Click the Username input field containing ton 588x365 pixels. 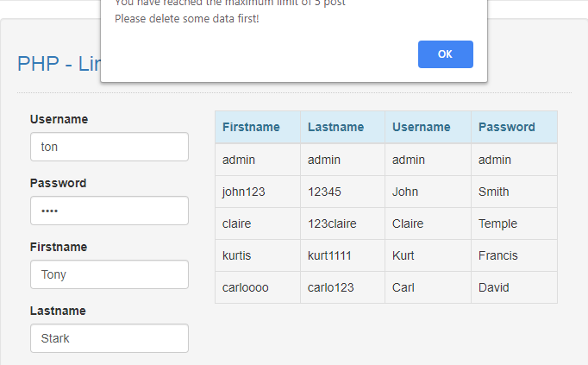tap(109, 147)
